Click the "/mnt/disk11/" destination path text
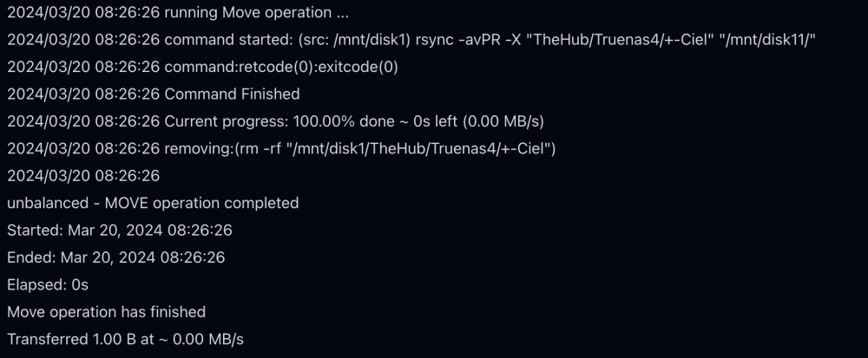Screen dimensions: 868x358 [x=771, y=40]
